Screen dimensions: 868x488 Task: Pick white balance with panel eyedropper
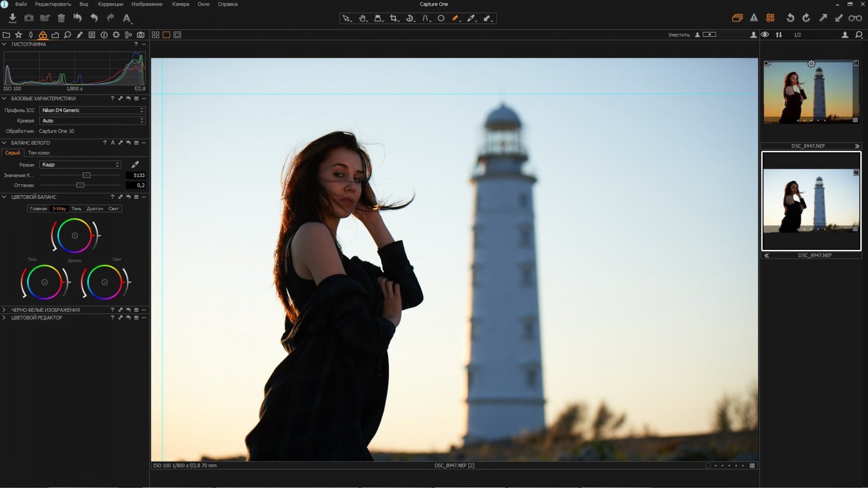[x=135, y=165]
